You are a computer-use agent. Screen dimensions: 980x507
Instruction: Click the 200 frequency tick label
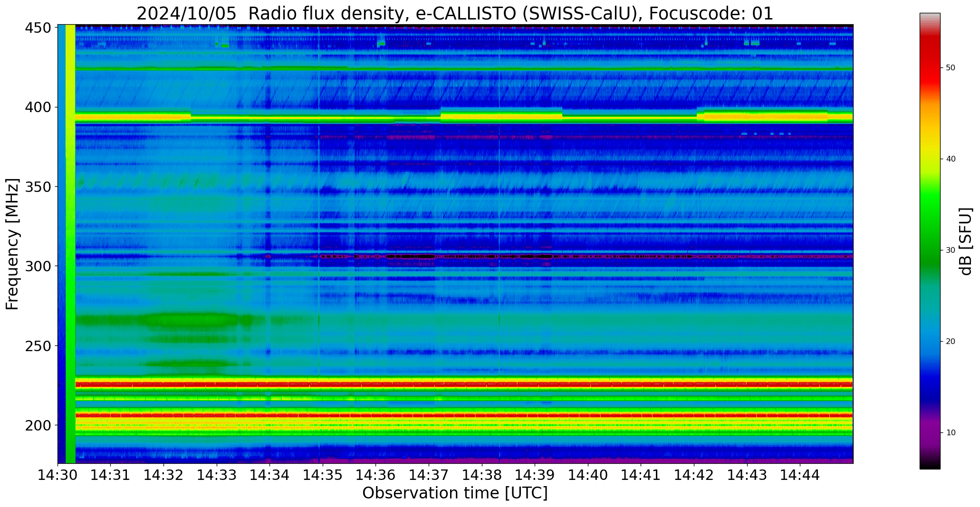pyautogui.click(x=38, y=425)
